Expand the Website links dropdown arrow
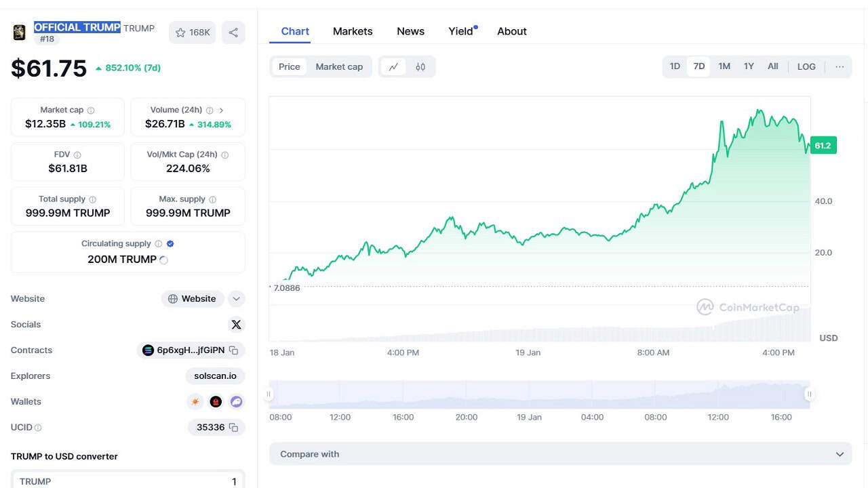This screenshot has width=868, height=488. pyautogui.click(x=236, y=299)
